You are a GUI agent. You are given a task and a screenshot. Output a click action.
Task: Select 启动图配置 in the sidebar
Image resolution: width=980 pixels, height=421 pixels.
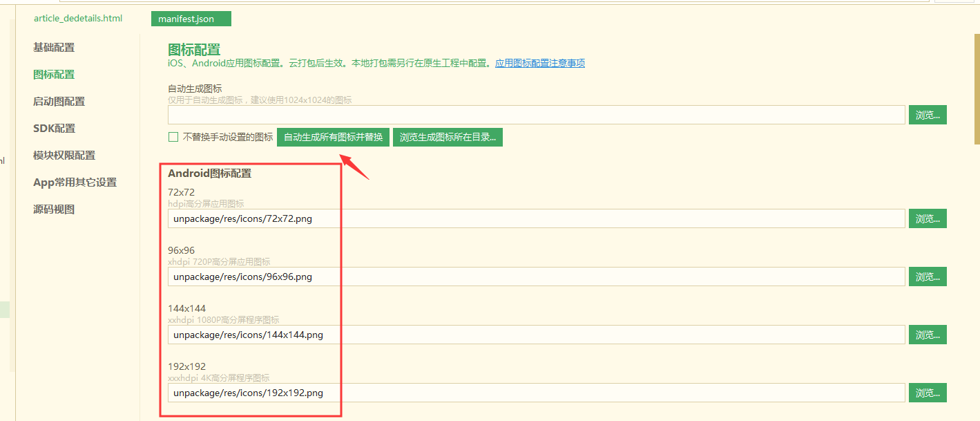pos(59,102)
